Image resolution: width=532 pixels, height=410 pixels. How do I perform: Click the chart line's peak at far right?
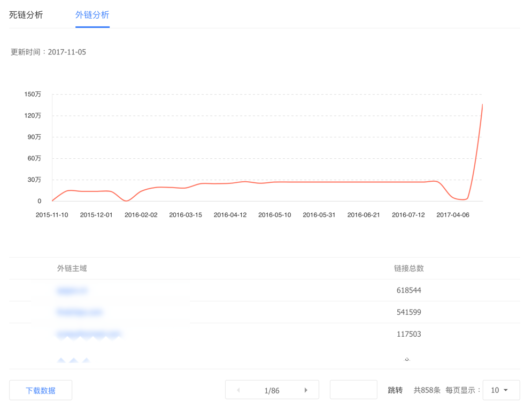[x=482, y=105]
